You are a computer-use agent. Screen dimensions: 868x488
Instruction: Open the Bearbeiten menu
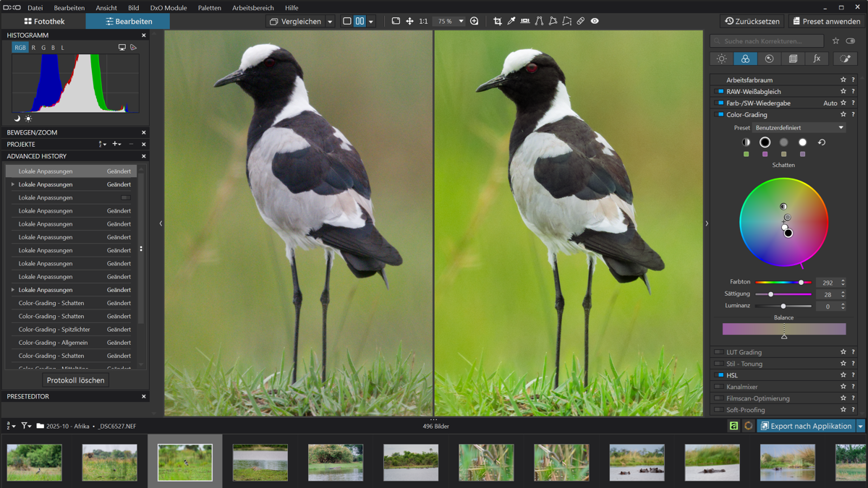click(x=69, y=8)
